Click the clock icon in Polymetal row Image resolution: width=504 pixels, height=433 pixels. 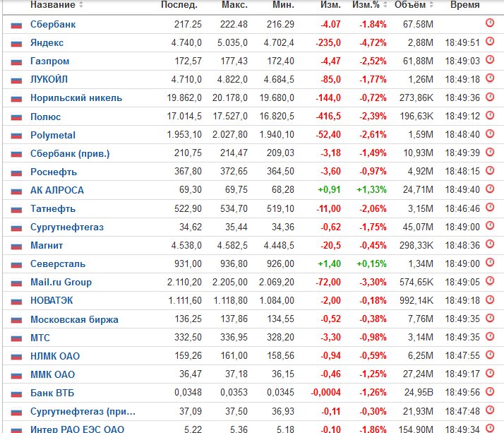490,134
